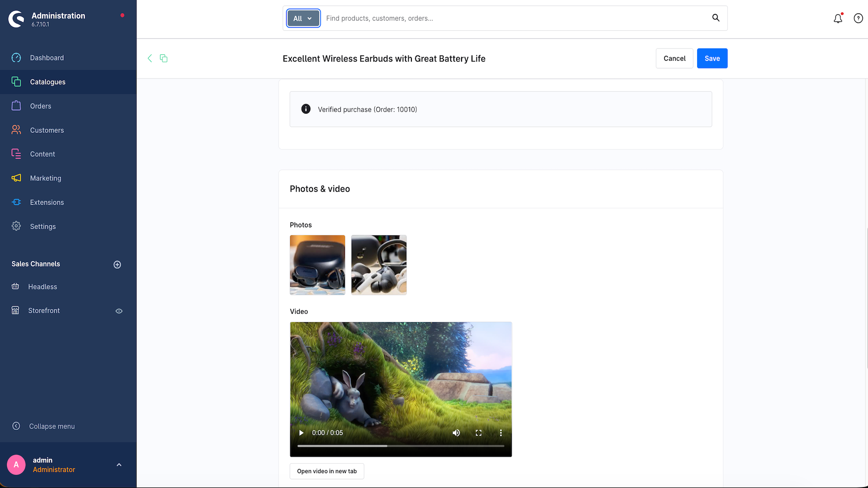Go back using the left chevron icon
The image size is (868, 488).
(150, 58)
